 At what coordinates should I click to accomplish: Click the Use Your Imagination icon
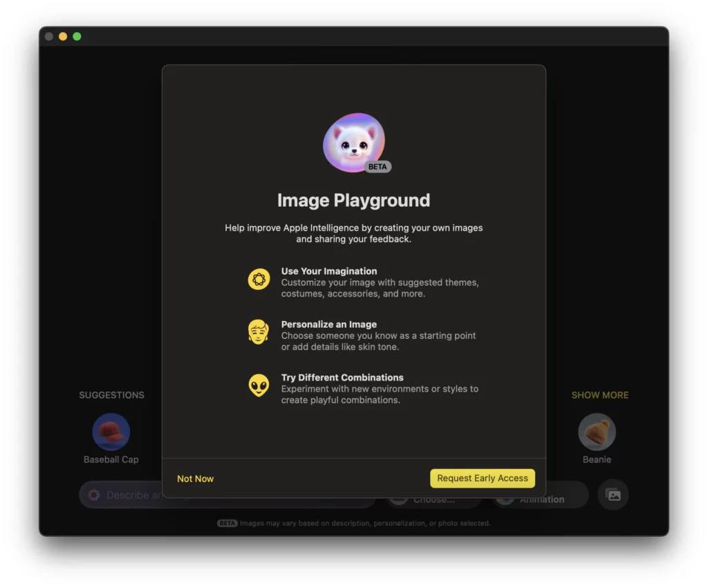click(259, 279)
